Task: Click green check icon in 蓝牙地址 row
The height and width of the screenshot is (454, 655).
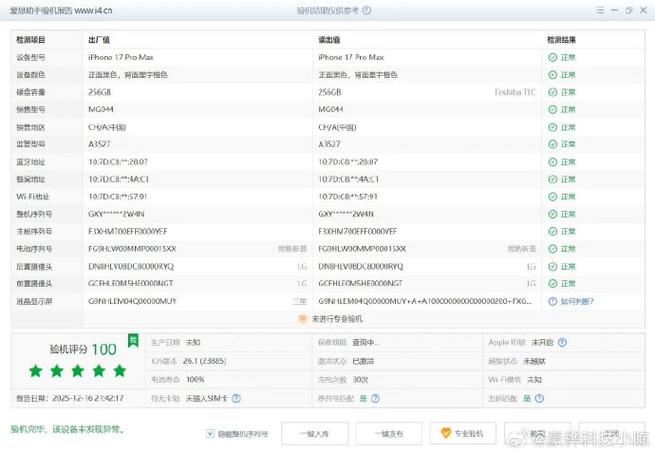Action: click(553, 162)
